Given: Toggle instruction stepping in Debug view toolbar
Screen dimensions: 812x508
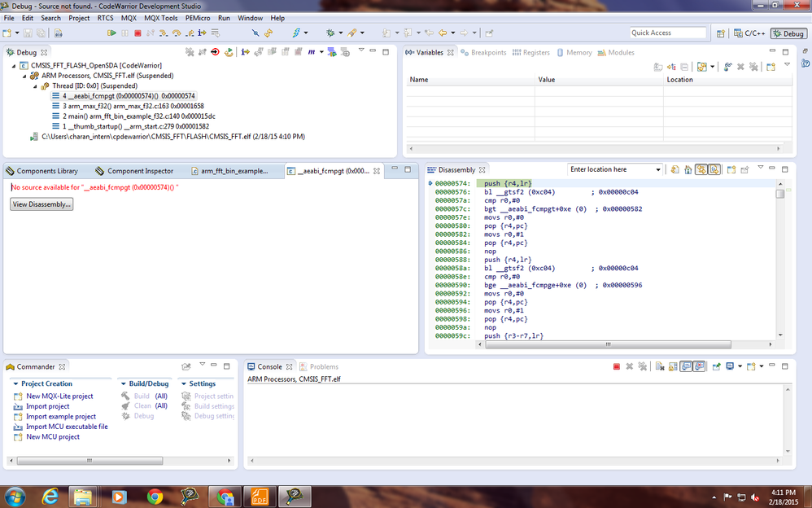Looking at the screenshot, I should coord(246,52).
